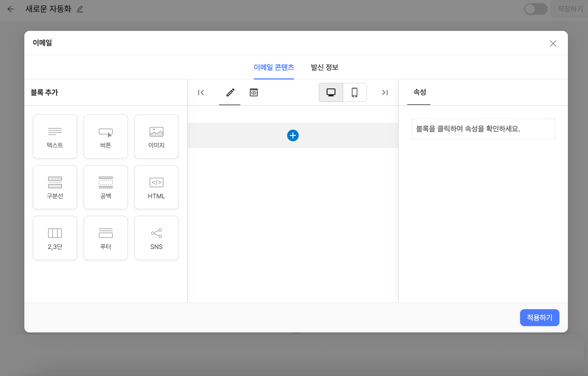The width and height of the screenshot is (588, 376).
Task: Add a 버튼 (button) block
Action: click(x=106, y=137)
